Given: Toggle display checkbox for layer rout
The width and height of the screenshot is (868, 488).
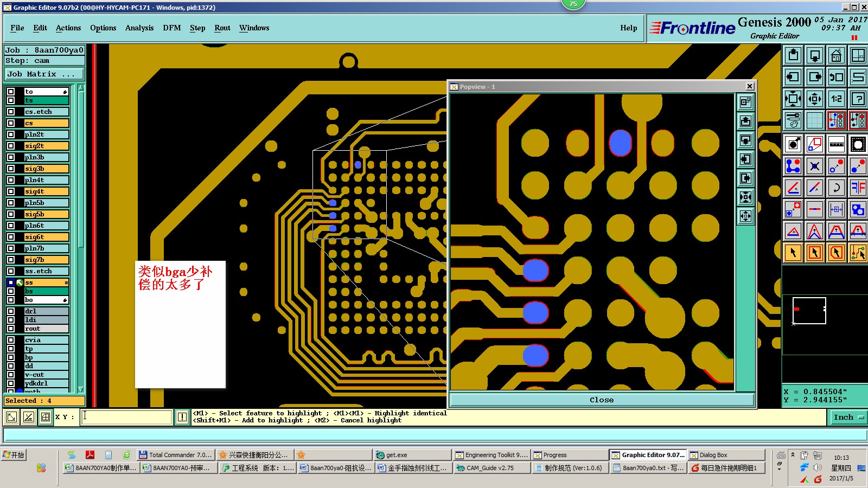Looking at the screenshot, I should [11, 329].
